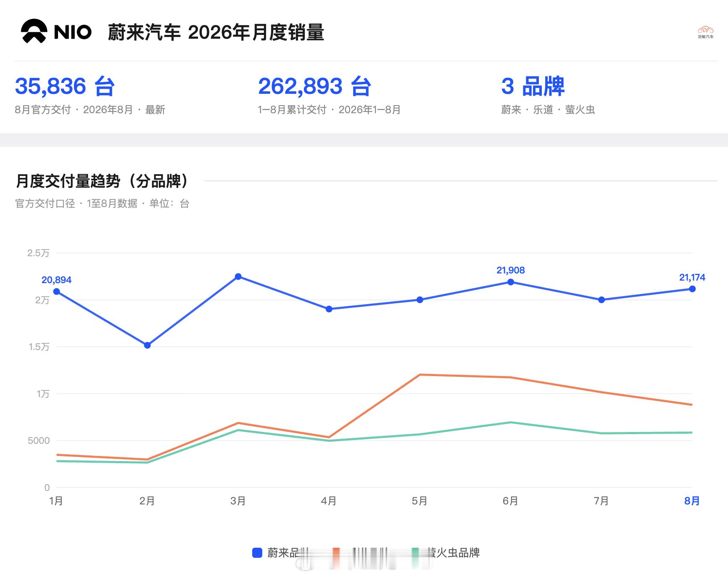Screen dimensions: 728x578
Task: Click the caption 1–8月累计交付 · 2026年1–8月
Action: coord(329,110)
